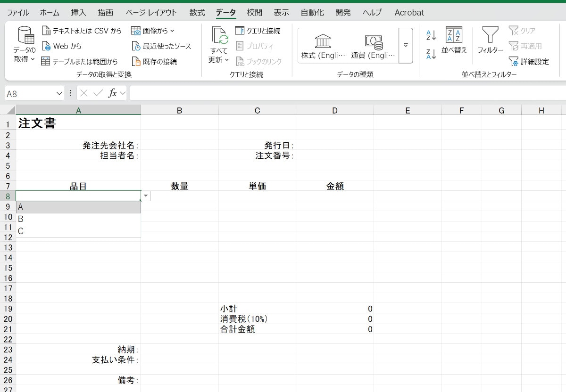Click the sort descending Z-to-A icon
This screenshot has height=392, width=566.
(x=431, y=54)
